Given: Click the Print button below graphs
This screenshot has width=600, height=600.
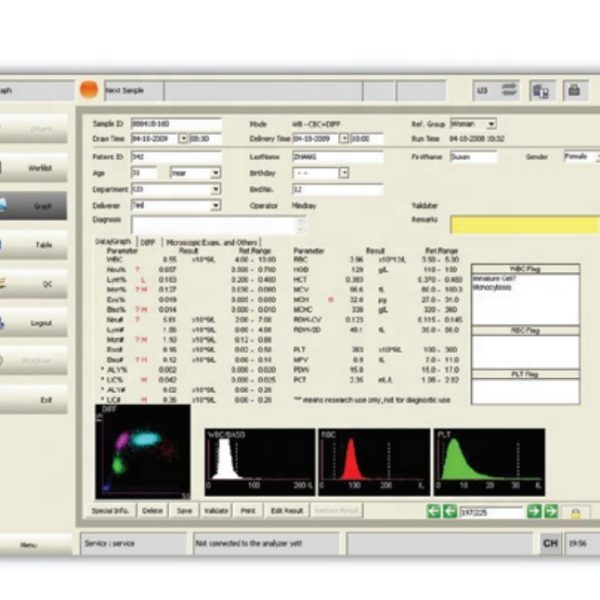Looking at the screenshot, I should coord(248,511).
